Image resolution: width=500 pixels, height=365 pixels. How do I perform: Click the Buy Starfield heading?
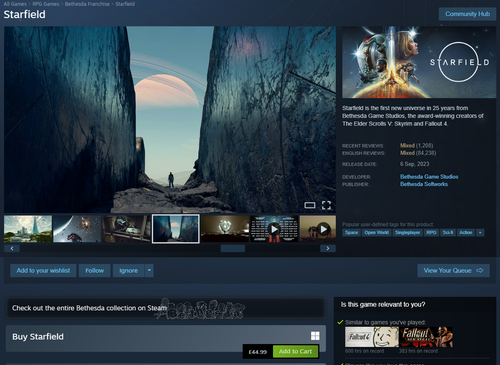click(38, 337)
